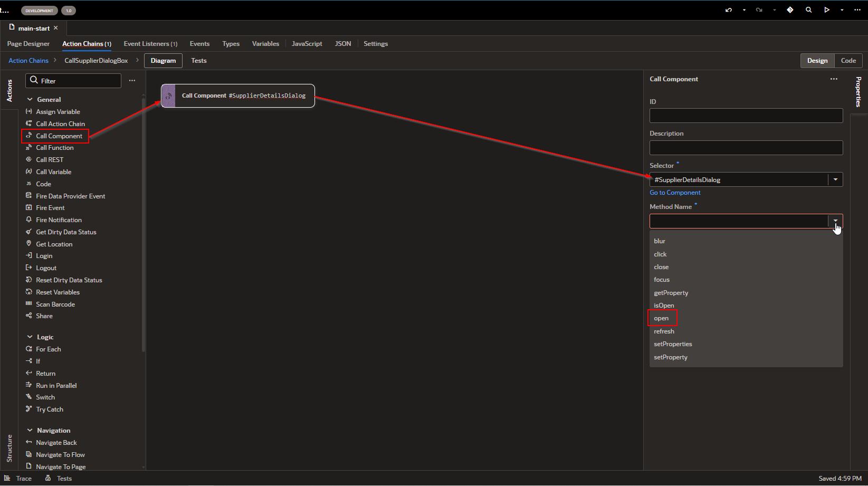Select the Call Function action icon
The width and height of the screenshot is (868, 486).
pyautogui.click(x=29, y=147)
